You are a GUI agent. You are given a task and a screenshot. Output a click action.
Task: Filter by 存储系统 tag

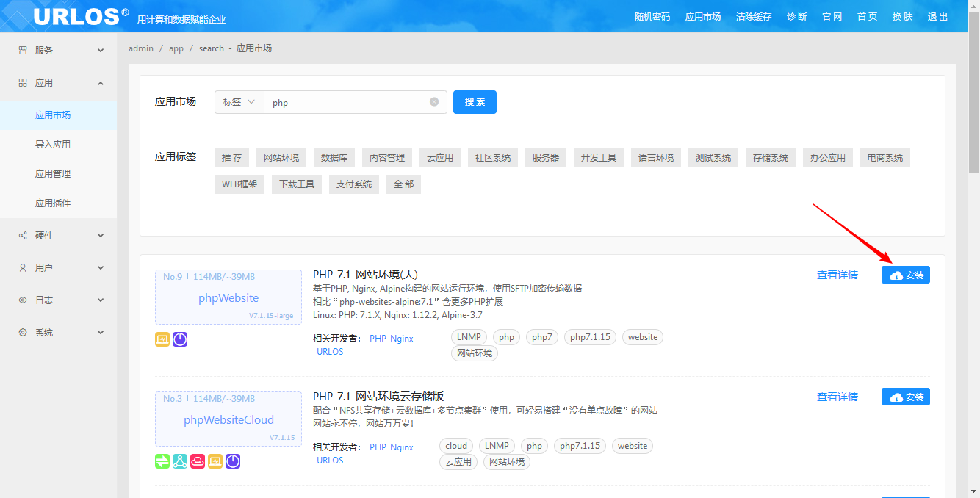pyautogui.click(x=771, y=158)
